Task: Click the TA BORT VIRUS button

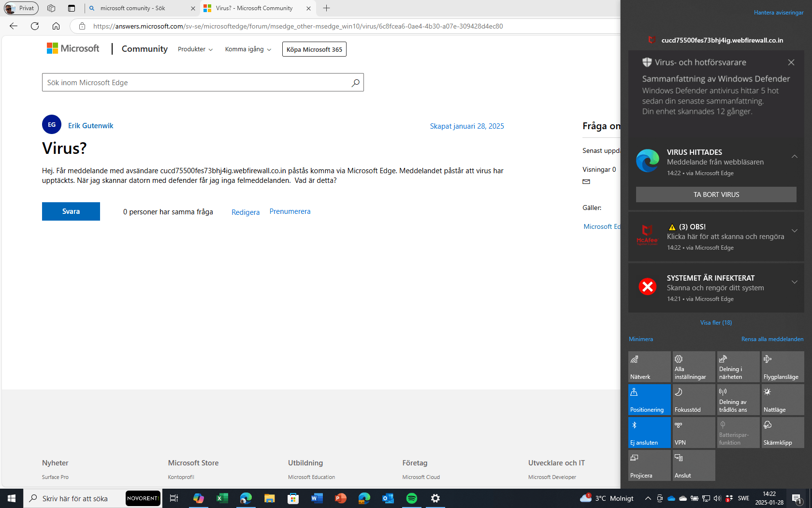Action: [716, 194]
